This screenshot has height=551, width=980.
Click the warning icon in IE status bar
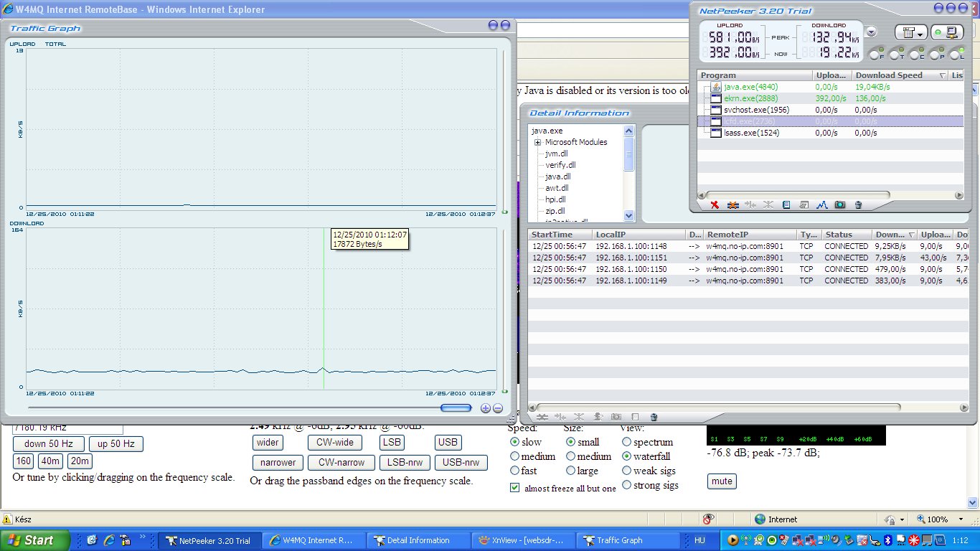7,519
